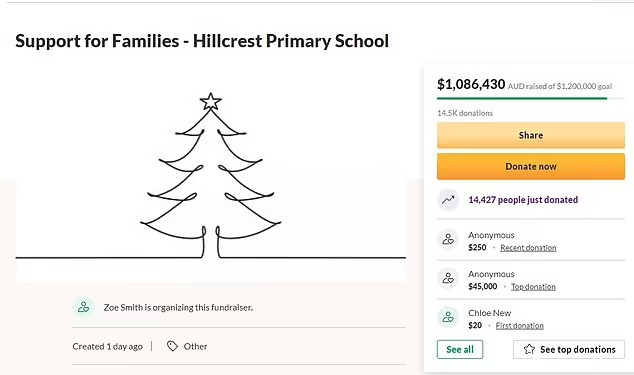634x375 pixels.
Task: Click the organizer avatar icon beside Zoe Smith
Action: tap(84, 307)
